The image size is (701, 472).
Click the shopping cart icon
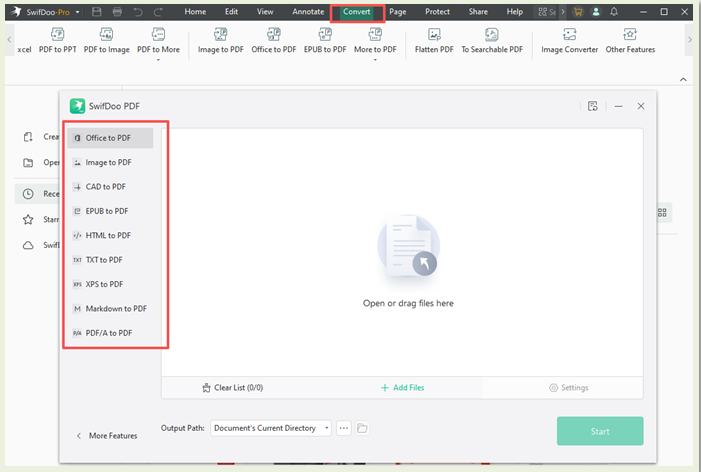[578, 12]
